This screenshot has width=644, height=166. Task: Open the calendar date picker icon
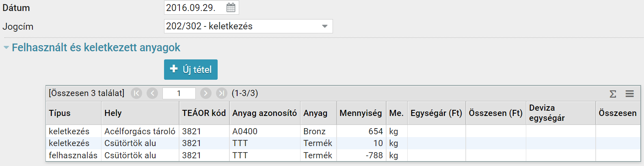tap(231, 7)
